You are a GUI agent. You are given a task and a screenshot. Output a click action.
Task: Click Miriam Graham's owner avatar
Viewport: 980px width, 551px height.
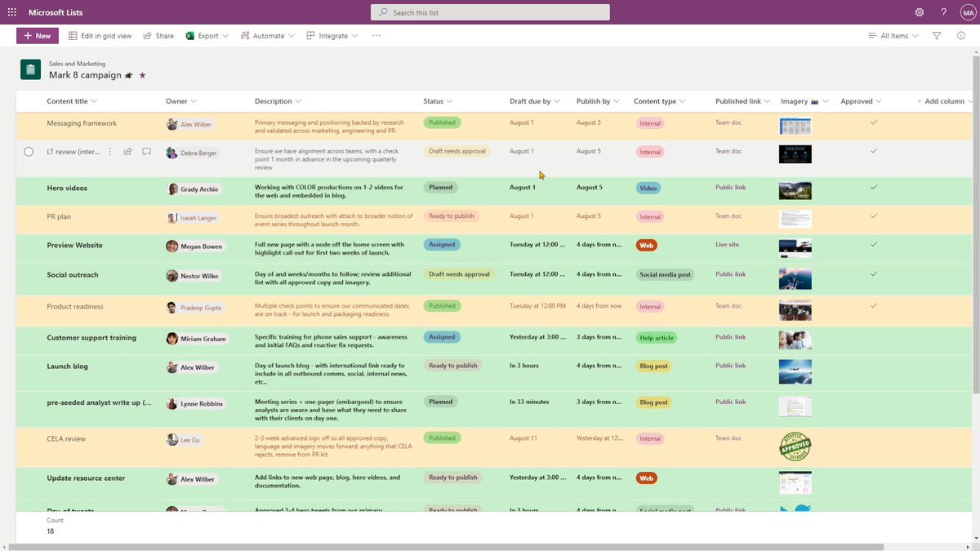click(171, 339)
